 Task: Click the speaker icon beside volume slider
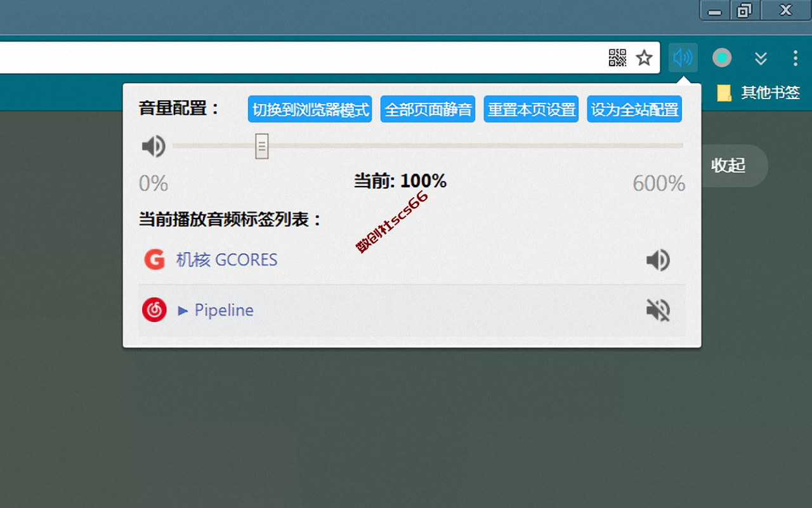point(153,147)
